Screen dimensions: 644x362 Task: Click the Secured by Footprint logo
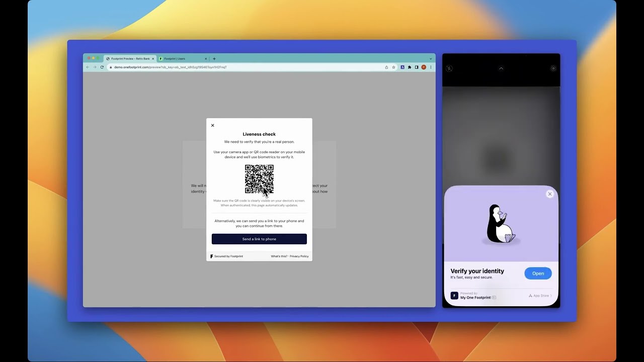226,256
